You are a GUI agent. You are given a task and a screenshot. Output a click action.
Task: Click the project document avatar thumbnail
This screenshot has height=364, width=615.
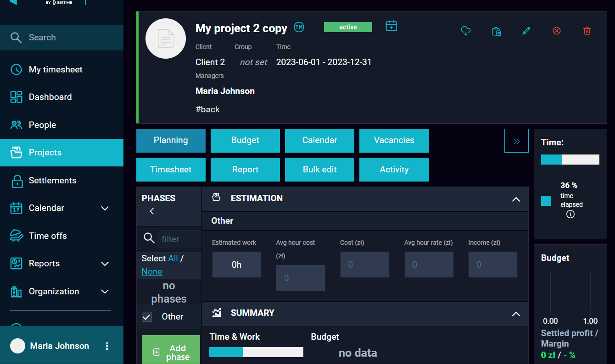coord(166,39)
